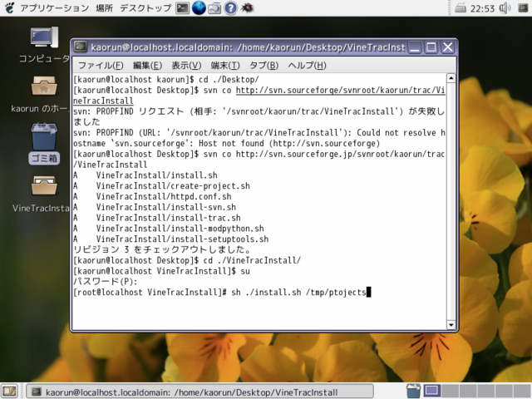Click the text 'VineTracInstall/install.sh'
This screenshot has height=399, width=532.
click(x=157, y=175)
